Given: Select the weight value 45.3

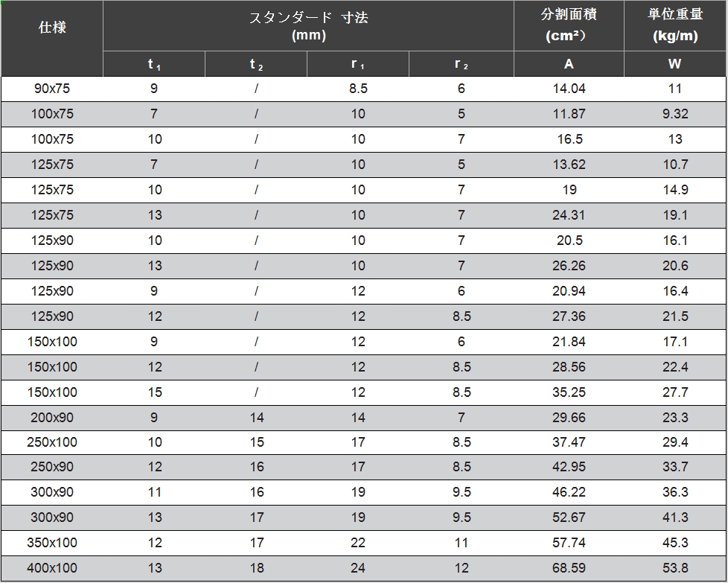Looking at the screenshot, I should pos(675,543).
